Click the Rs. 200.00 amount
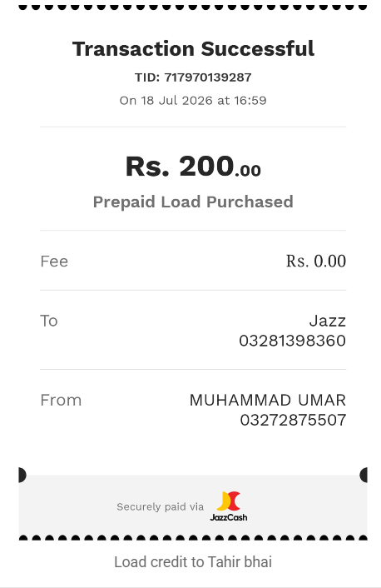 [193, 167]
